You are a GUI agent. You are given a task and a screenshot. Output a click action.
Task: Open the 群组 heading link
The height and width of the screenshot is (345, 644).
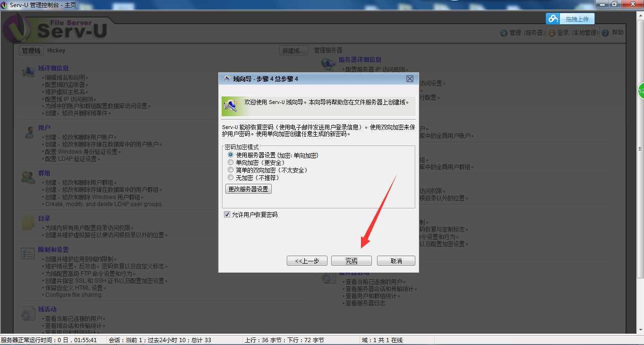point(44,173)
